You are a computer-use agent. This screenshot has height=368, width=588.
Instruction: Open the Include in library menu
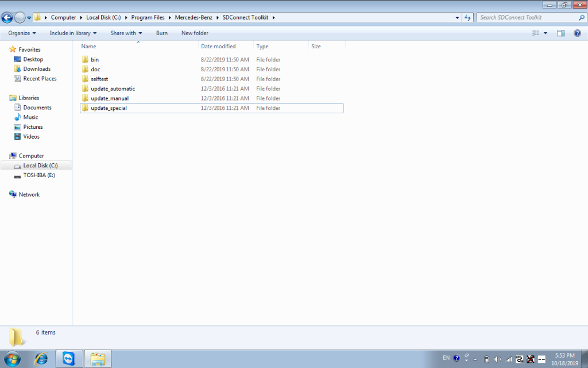pos(73,33)
